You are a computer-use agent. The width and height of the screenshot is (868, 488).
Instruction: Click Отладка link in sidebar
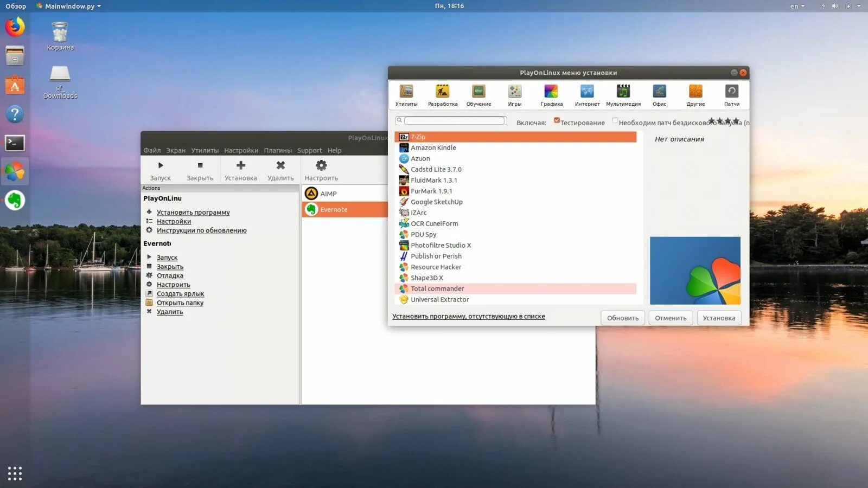tap(170, 275)
